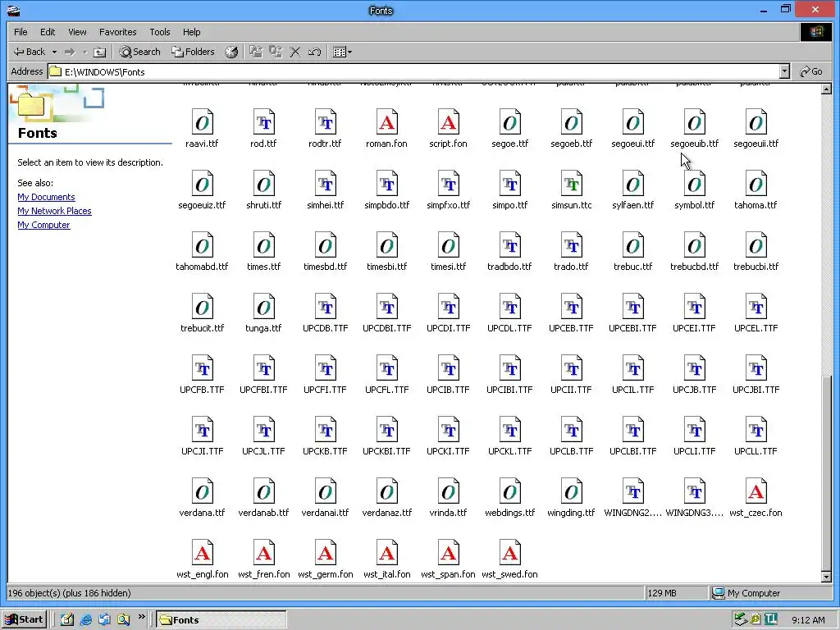Click the Go button
840x630 pixels.
(811, 71)
